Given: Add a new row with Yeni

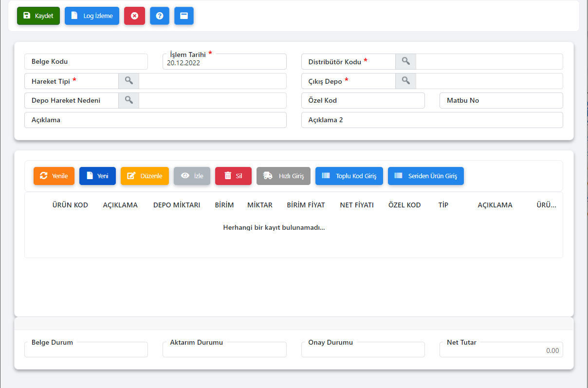Looking at the screenshot, I should pos(97,176).
